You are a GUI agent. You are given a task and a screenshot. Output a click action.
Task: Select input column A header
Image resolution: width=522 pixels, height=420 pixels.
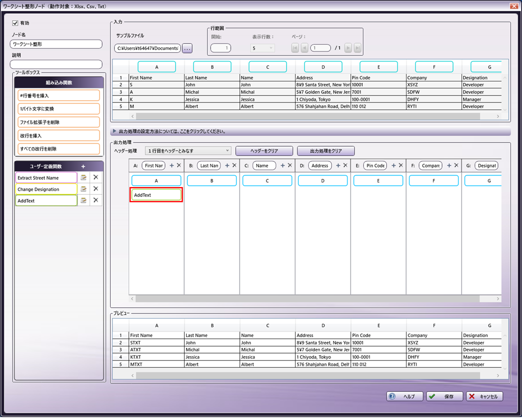point(157,67)
